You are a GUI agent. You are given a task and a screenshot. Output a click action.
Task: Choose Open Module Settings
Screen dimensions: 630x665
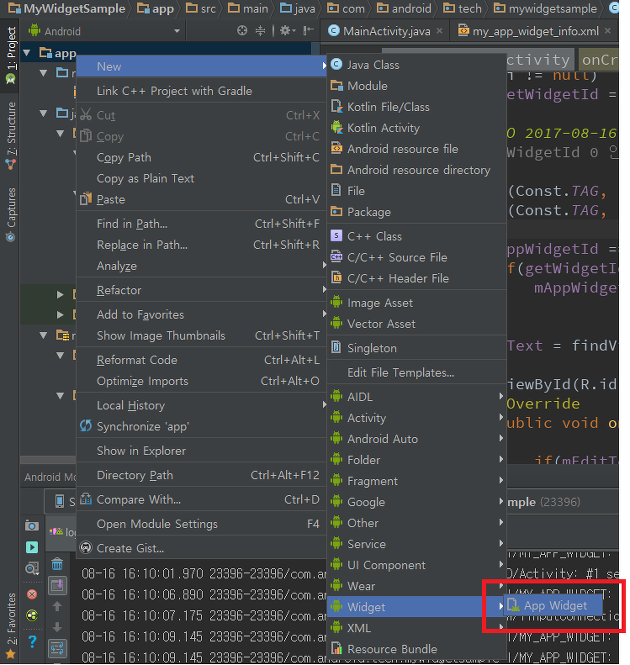[201, 524]
